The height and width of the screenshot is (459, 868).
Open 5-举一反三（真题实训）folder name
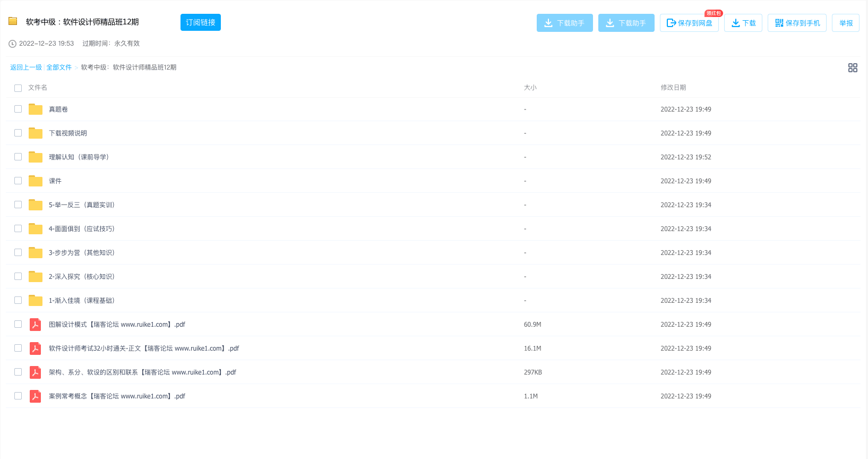click(x=82, y=205)
